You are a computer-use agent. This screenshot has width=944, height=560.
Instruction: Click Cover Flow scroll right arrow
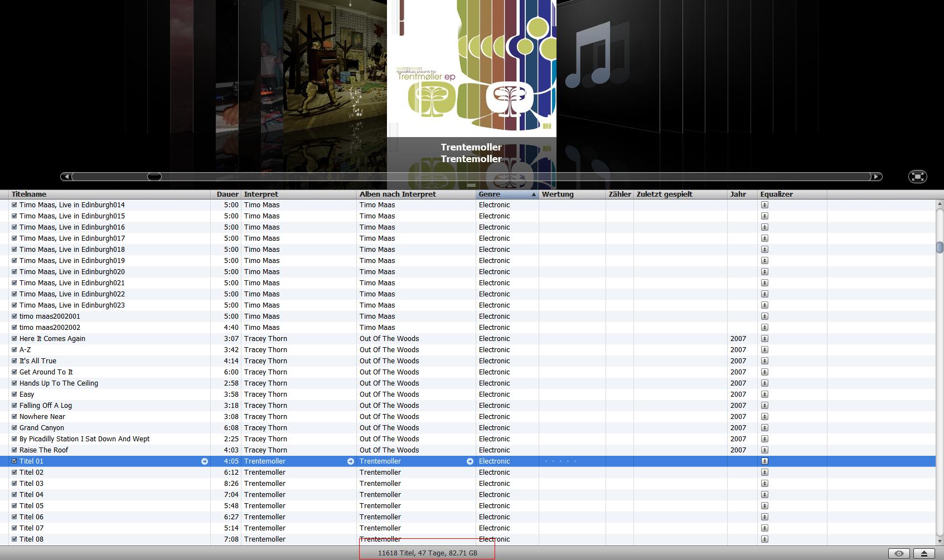click(x=877, y=177)
